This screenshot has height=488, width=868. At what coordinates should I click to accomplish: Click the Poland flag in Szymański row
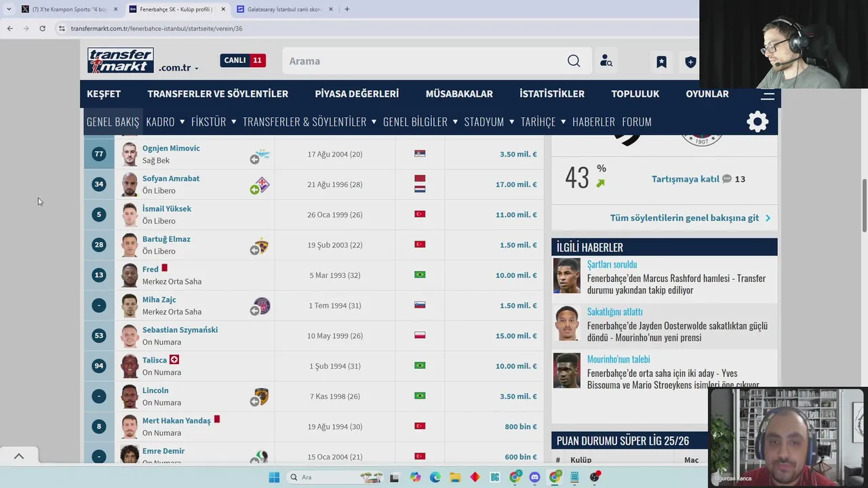point(420,335)
